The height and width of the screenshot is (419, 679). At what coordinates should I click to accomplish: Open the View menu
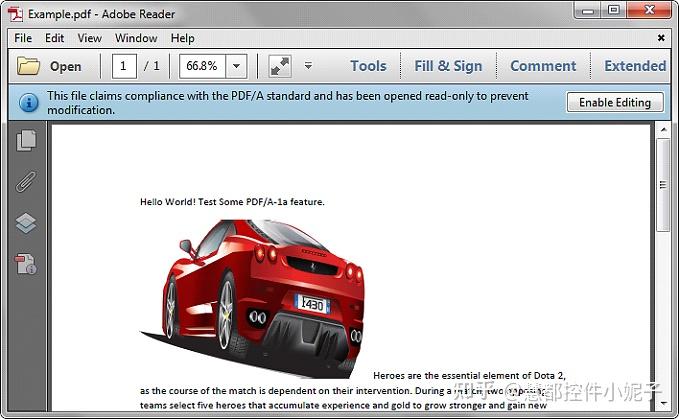tap(90, 38)
